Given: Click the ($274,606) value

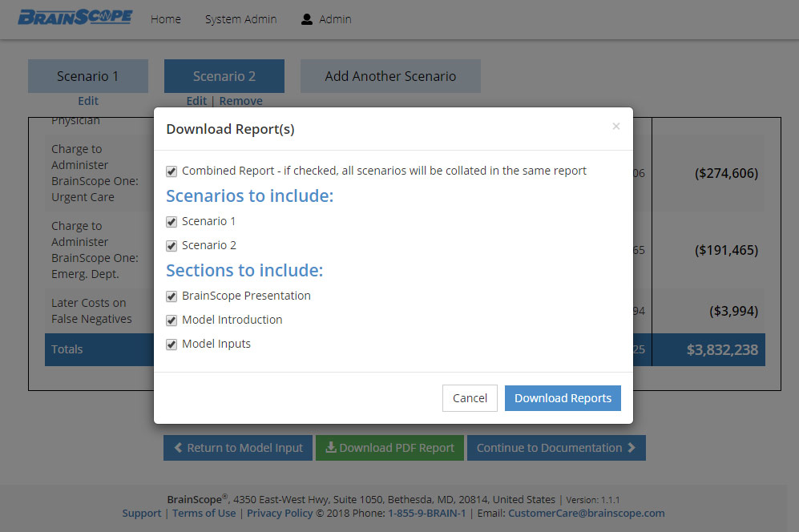Looking at the screenshot, I should point(726,173).
